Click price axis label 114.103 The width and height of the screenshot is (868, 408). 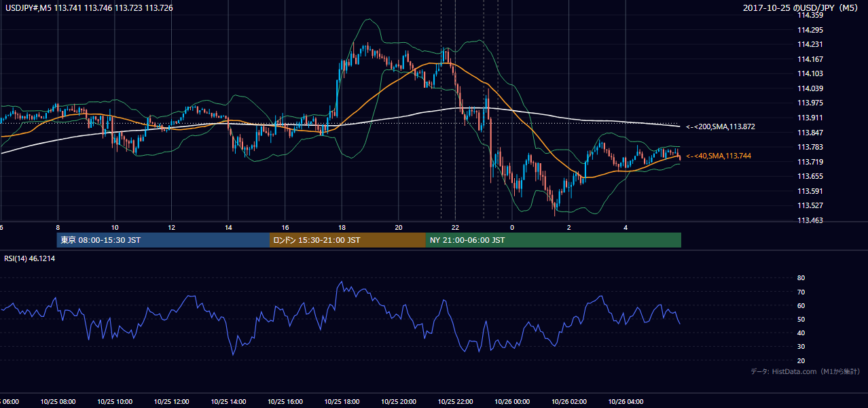coord(811,73)
